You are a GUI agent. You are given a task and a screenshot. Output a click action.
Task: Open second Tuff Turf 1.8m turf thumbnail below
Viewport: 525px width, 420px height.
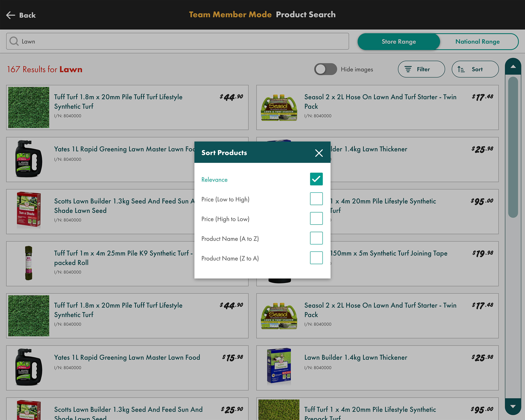tap(29, 316)
